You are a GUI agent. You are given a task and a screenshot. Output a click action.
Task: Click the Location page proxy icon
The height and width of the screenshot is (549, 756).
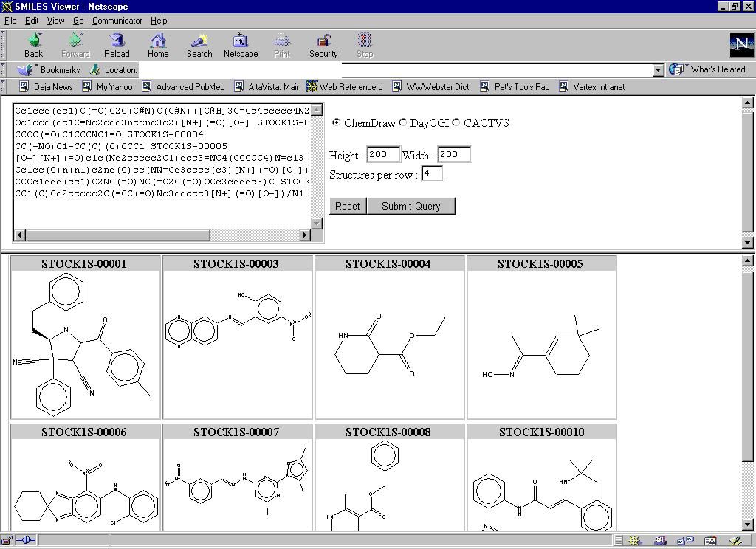[95, 70]
